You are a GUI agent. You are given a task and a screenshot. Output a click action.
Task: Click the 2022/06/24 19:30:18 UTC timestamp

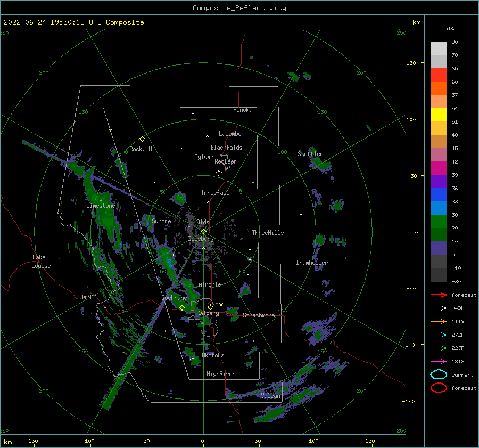[x=53, y=22]
